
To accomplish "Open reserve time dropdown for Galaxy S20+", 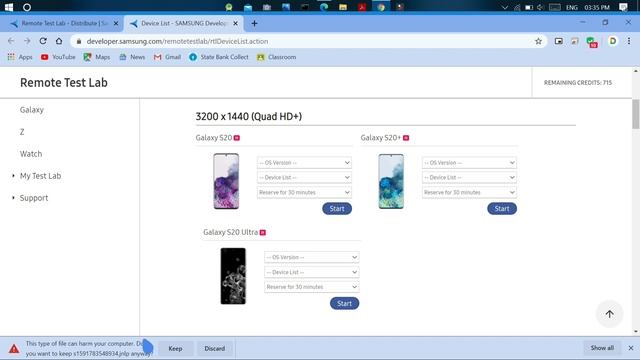I will click(469, 192).
